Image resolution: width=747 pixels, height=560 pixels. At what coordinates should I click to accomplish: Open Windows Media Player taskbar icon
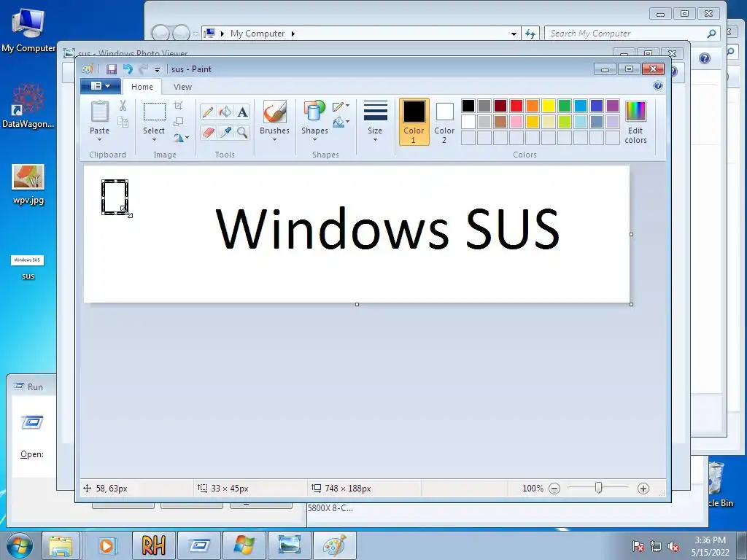click(x=107, y=545)
